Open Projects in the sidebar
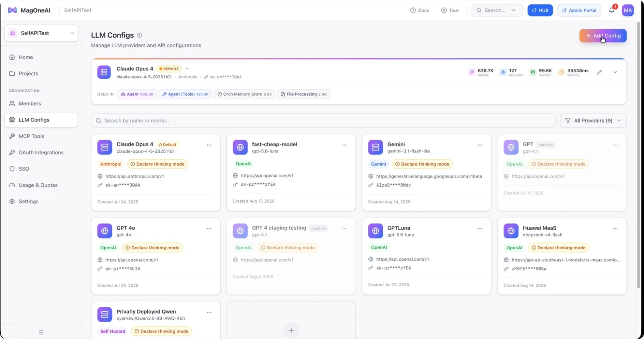644x339 pixels. tap(41, 74)
